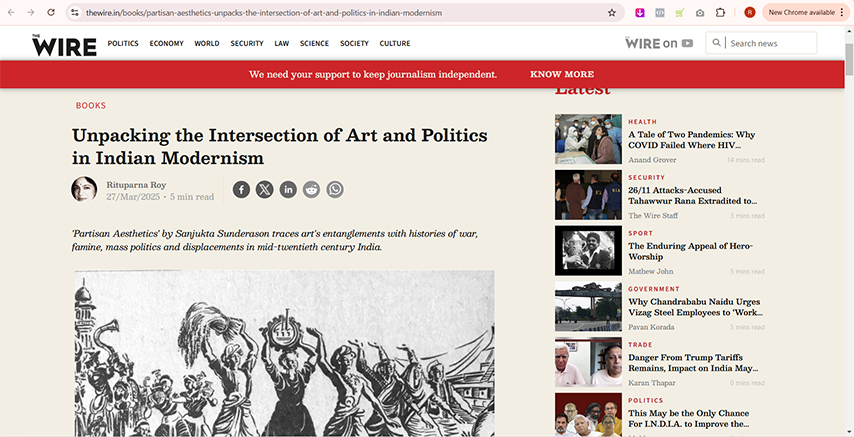Click the Tahawwur Rana article thumbnail
The width and height of the screenshot is (854, 437).
click(588, 195)
